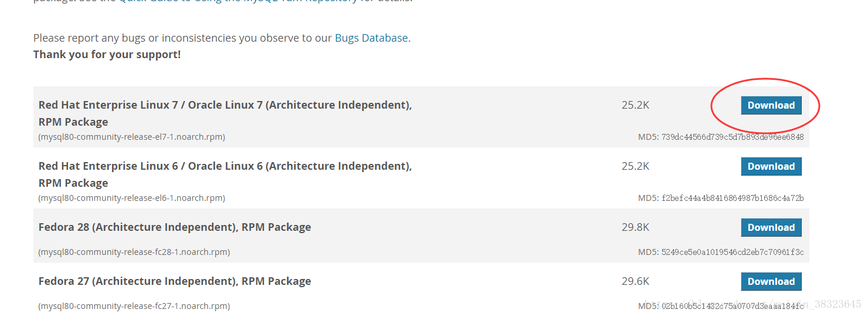Click the mysql80-community-release-el7-1.noarch.rpm filename

tap(132, 137)
